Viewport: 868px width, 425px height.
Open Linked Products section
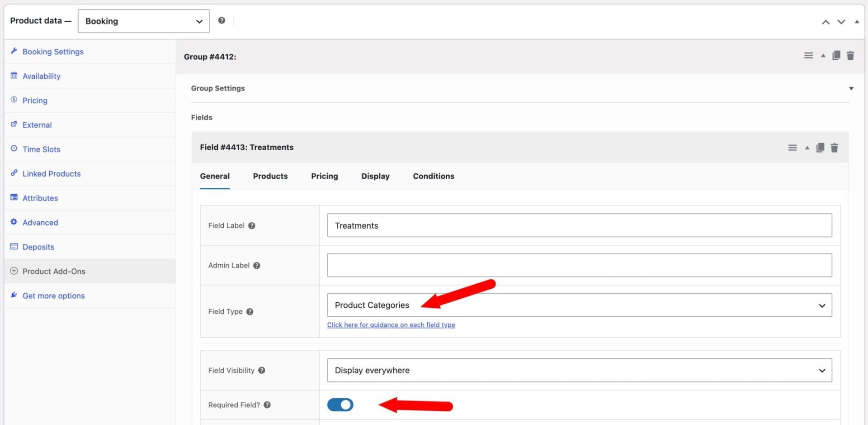point(52,174)
